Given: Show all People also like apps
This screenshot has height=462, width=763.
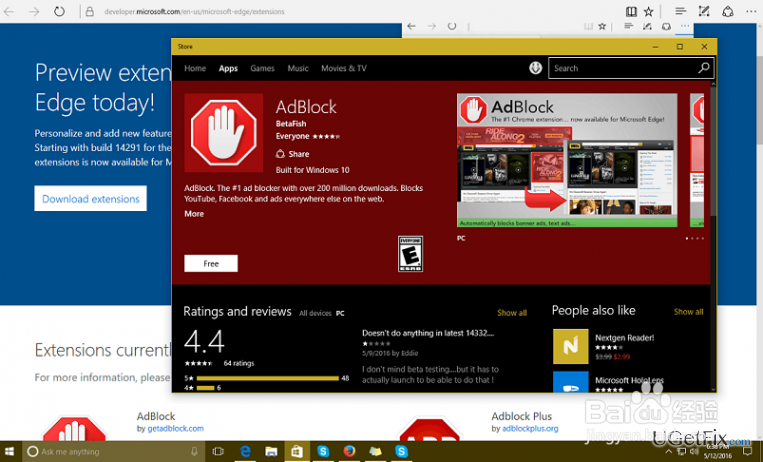Looking at the screenshot, I should pos(688,312).
